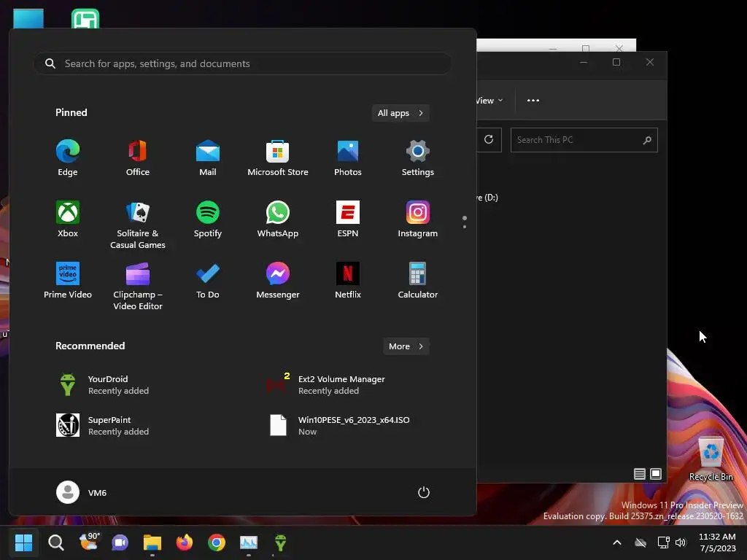
Task: Launch Netflix from pinned apps
Action: tap(348, 281)
